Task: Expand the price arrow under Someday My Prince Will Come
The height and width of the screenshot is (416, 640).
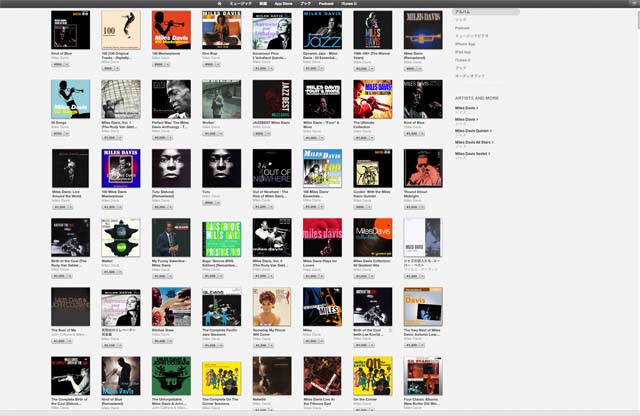Action: tap(270, 345)
